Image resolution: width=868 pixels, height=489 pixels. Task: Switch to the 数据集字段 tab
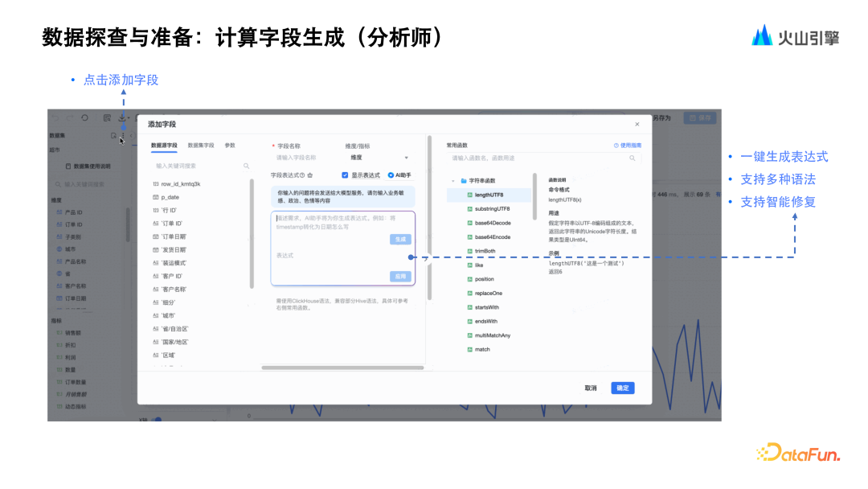coord(201,146)
